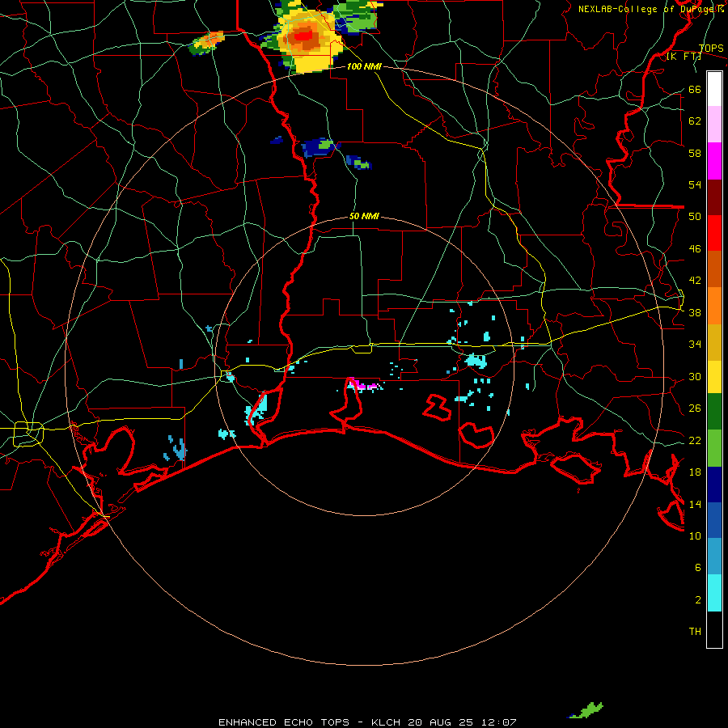The width and height of the screenshot is (728, 728).
Task: Click the 38 value on the scale
Action: pos(695,313)
